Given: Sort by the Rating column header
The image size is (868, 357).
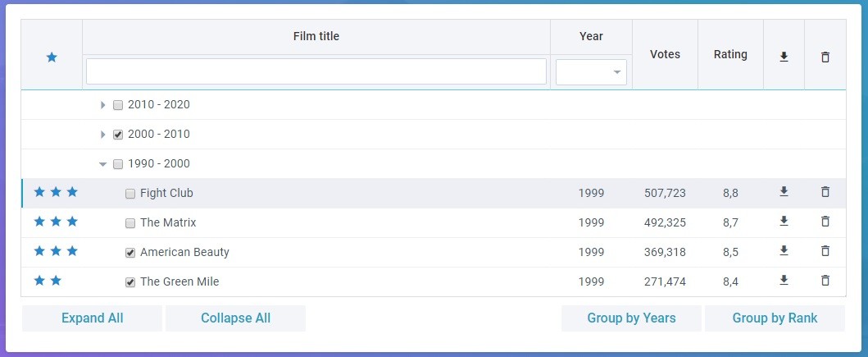Looking at the screenshot, I should click(x=730, y=55).
